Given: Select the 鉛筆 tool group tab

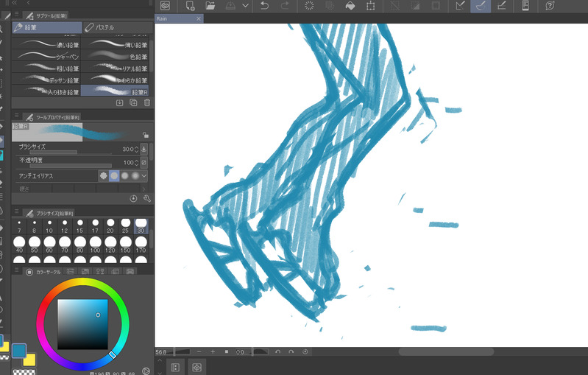Looking at the screenshot, I should (47, 27).
